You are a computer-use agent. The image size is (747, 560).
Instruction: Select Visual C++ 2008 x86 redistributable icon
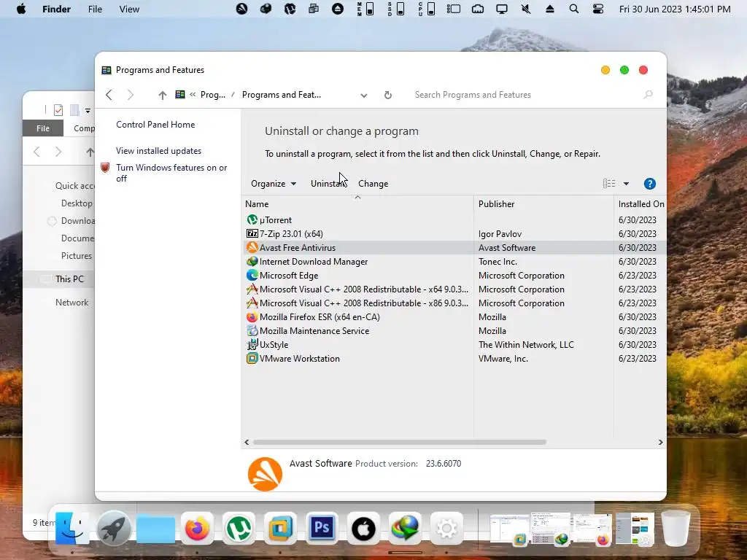pos(252,303)
